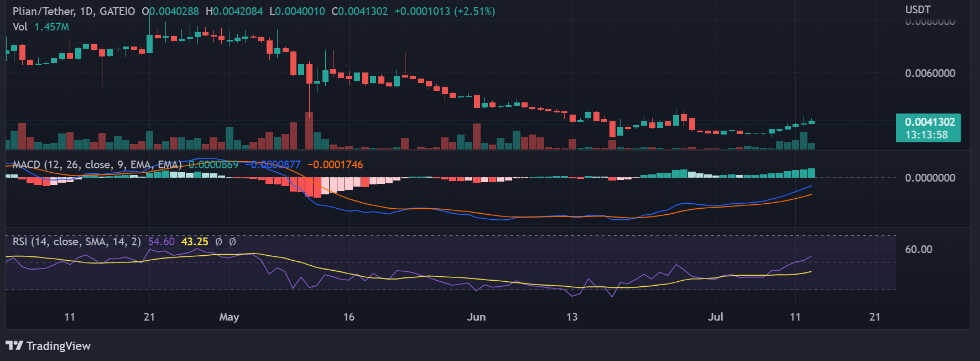Select the close value C0.0041302 in the header

360,11
